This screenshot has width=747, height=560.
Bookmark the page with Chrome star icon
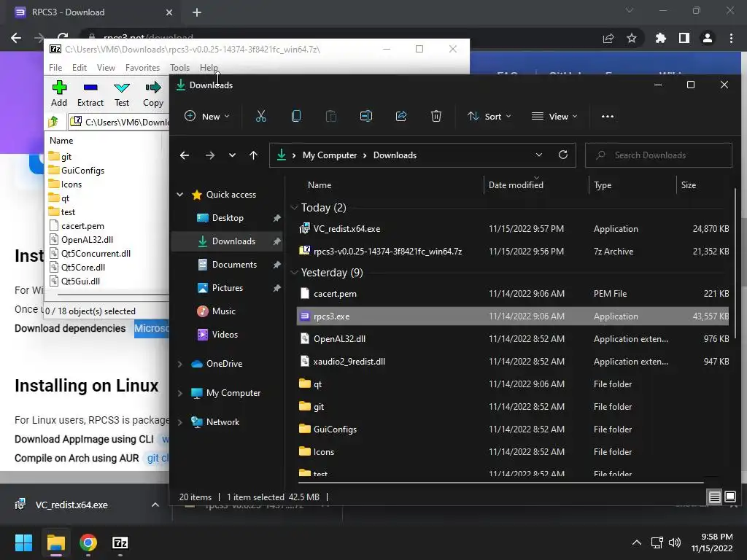(632, 38)
